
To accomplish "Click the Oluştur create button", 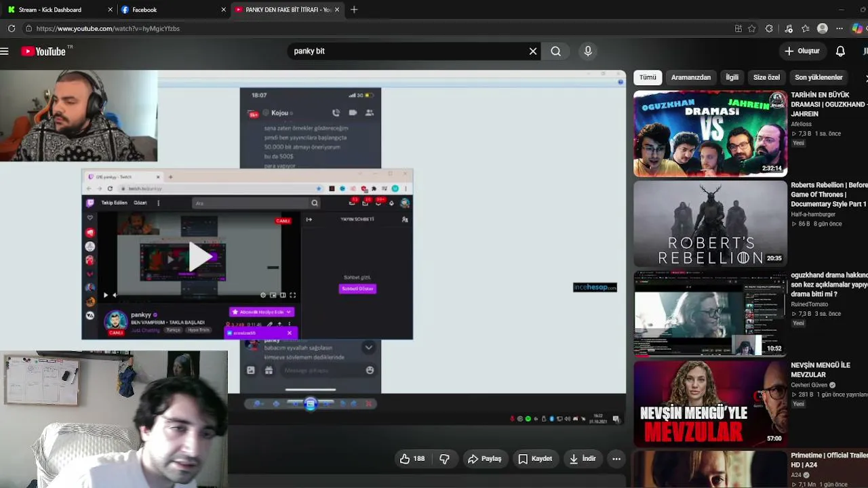I will [802, 51].
